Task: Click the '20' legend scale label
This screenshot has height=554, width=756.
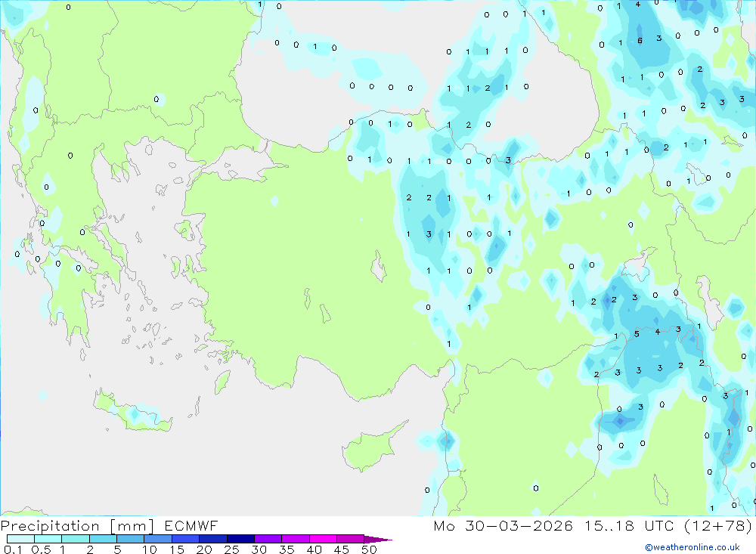Action: point(204,549)
